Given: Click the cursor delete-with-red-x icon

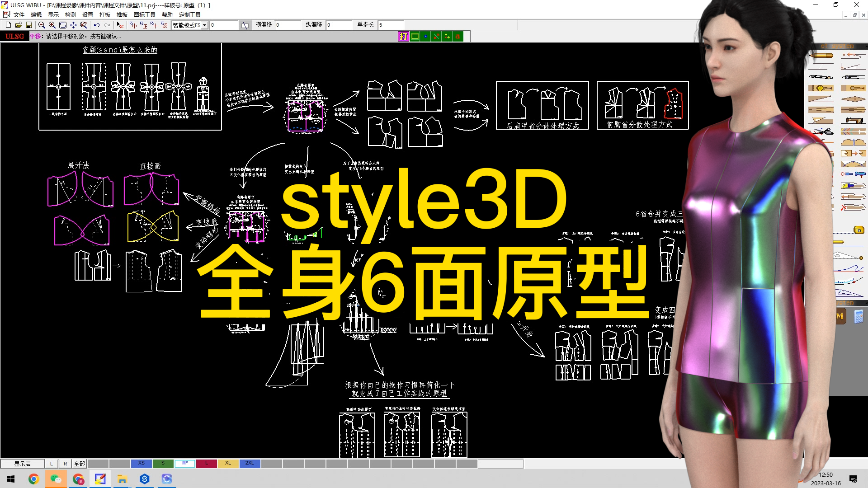Looking at the screenshot, I should (x=120, y=25).
